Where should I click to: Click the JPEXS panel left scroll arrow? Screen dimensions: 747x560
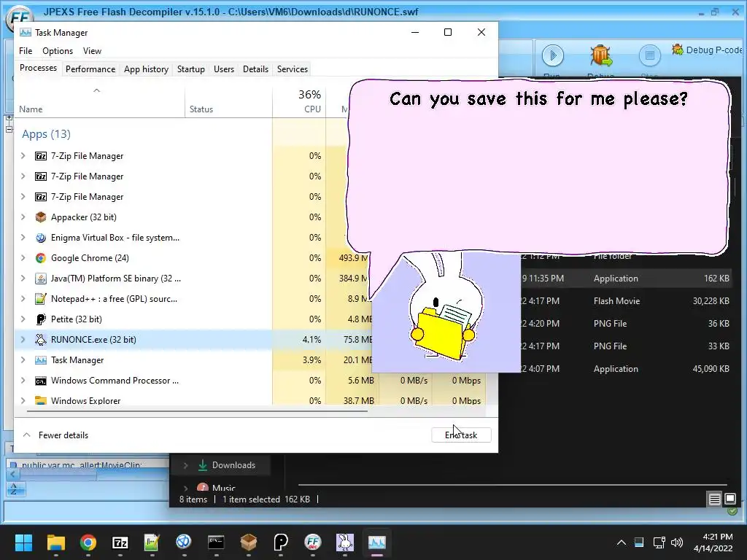coord(13,474)
